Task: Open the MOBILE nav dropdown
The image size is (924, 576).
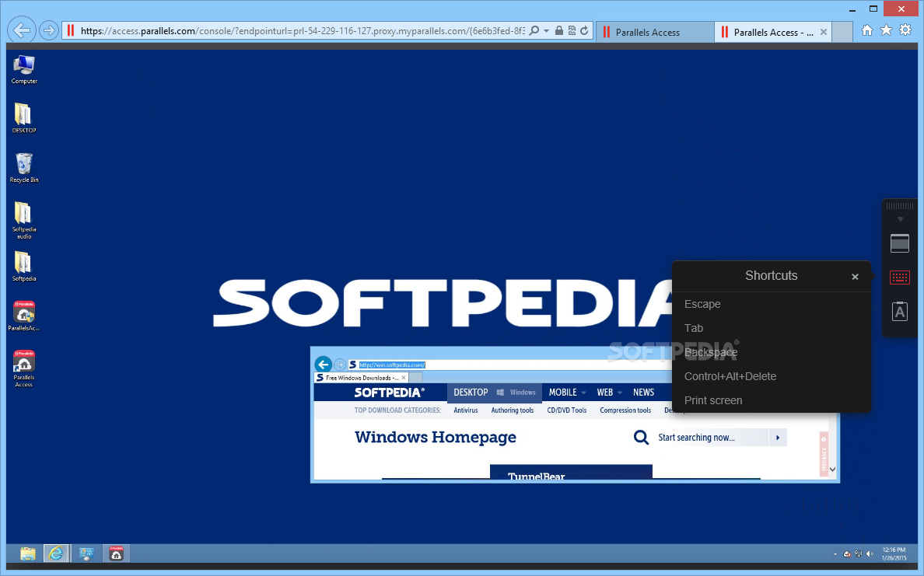Action: pyautogui.click(x=568, y=393)
